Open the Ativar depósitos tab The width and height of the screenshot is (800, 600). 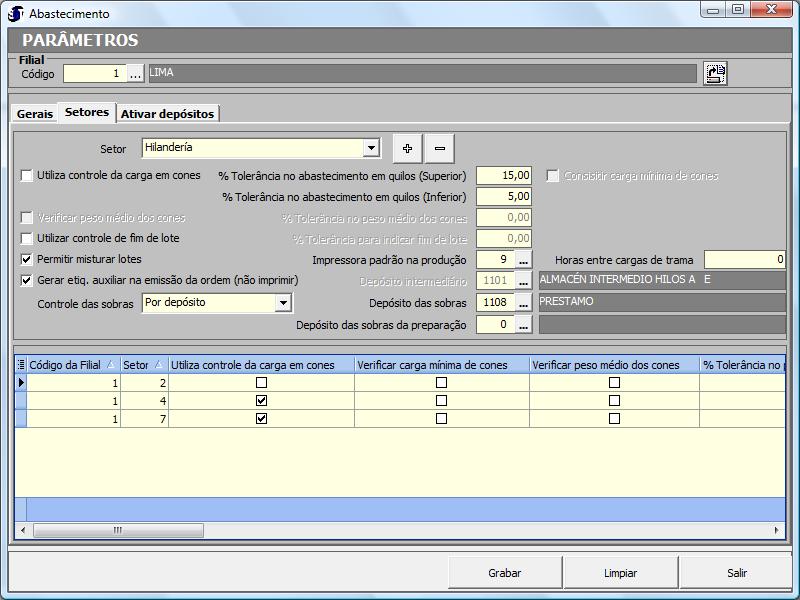coord(167,114)
